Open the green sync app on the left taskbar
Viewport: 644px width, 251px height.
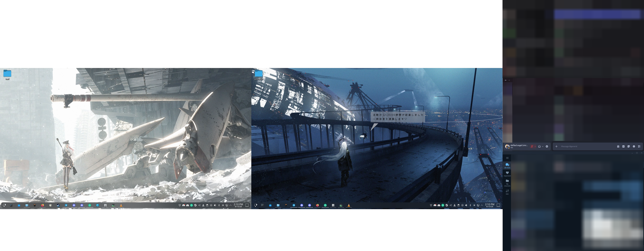[x=90, y=205]
